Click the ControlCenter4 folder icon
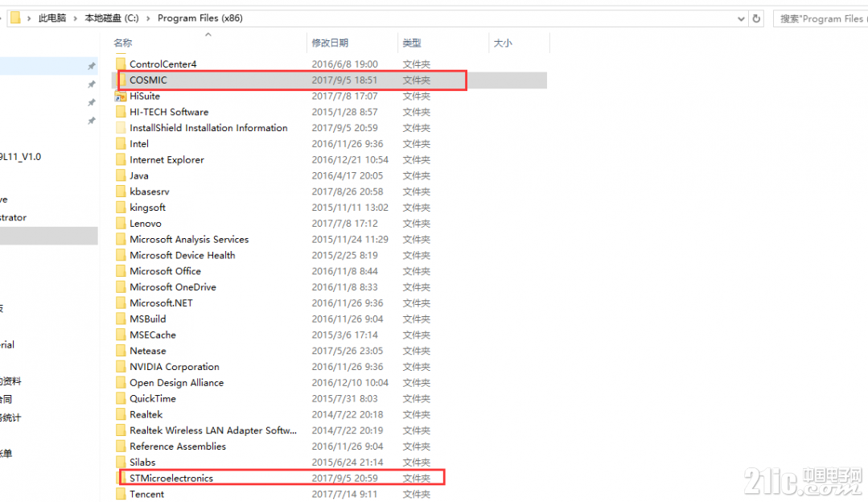 tap(121, 64)
